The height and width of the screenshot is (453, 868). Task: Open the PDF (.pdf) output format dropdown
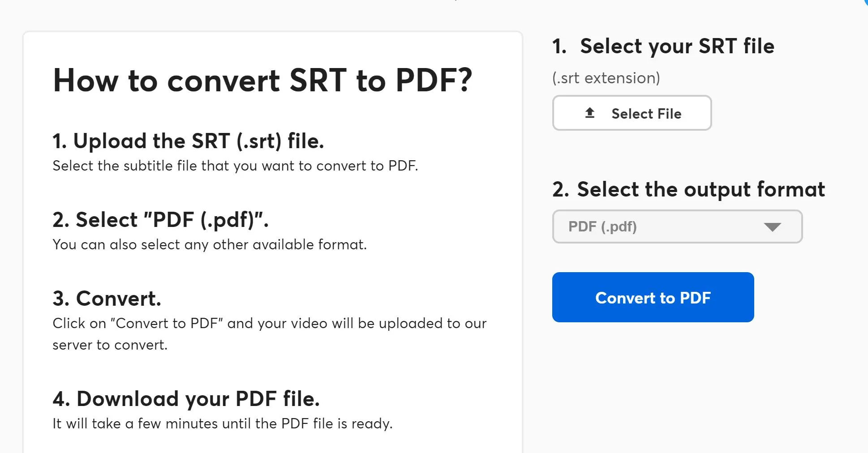click(x=677, y=227)
